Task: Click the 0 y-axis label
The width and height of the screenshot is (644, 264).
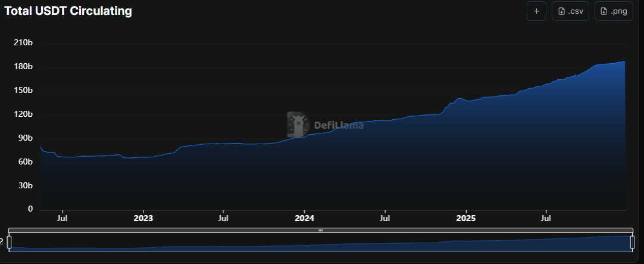Action: tap(30, 209)
